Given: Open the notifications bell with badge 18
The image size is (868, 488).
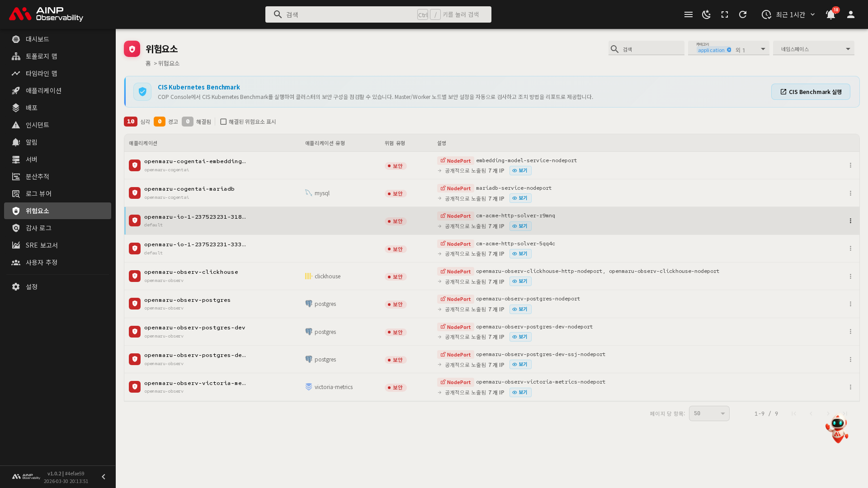Looking at the screenshot, I should coord(830,14).
